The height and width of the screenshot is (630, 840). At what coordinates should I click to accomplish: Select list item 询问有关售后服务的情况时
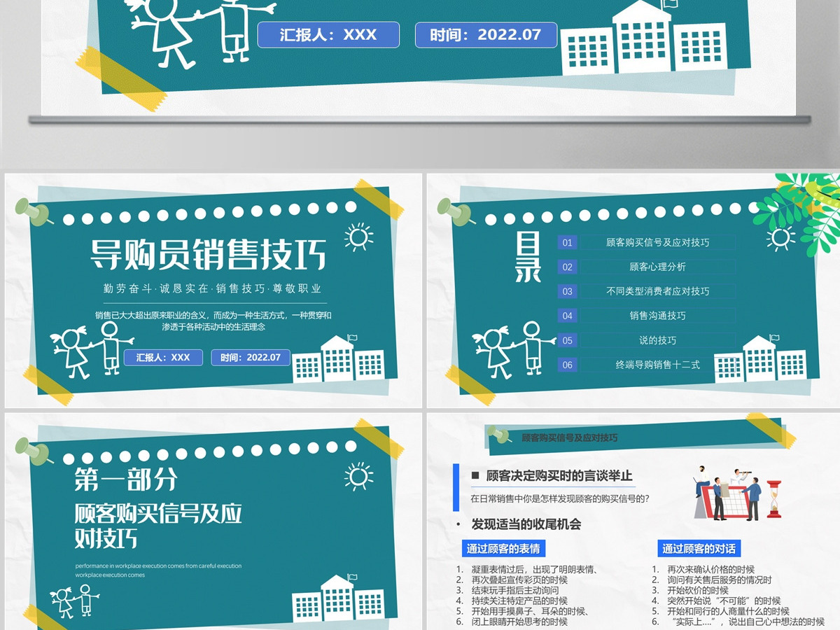[x=720, y=580]
